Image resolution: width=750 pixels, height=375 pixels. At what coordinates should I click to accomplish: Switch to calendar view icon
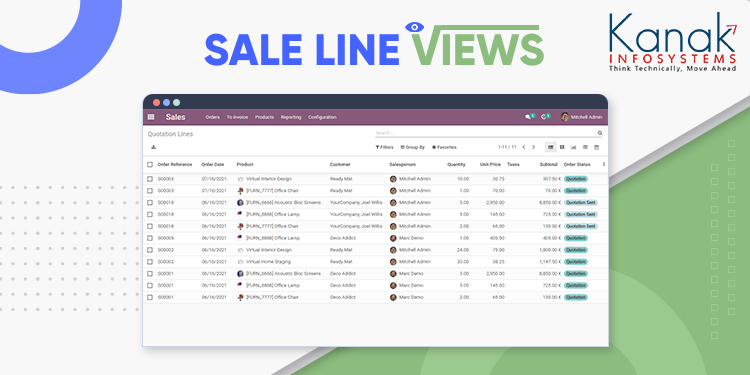[596, 147]
